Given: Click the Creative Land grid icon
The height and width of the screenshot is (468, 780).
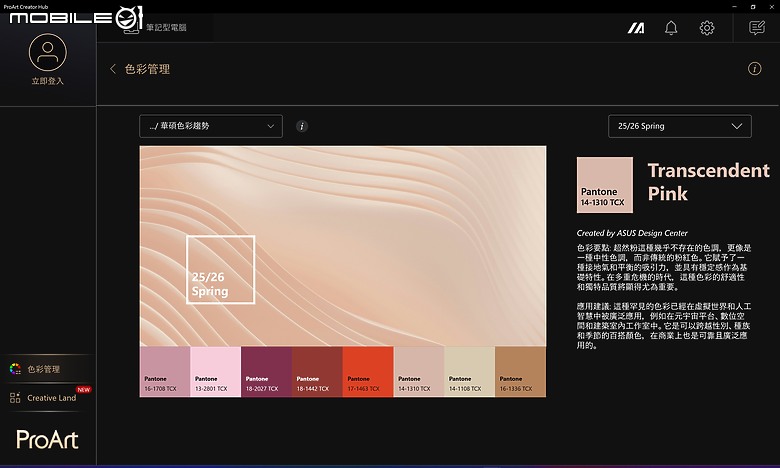Looking at the screenshot, I should click(x=15, y=397).
